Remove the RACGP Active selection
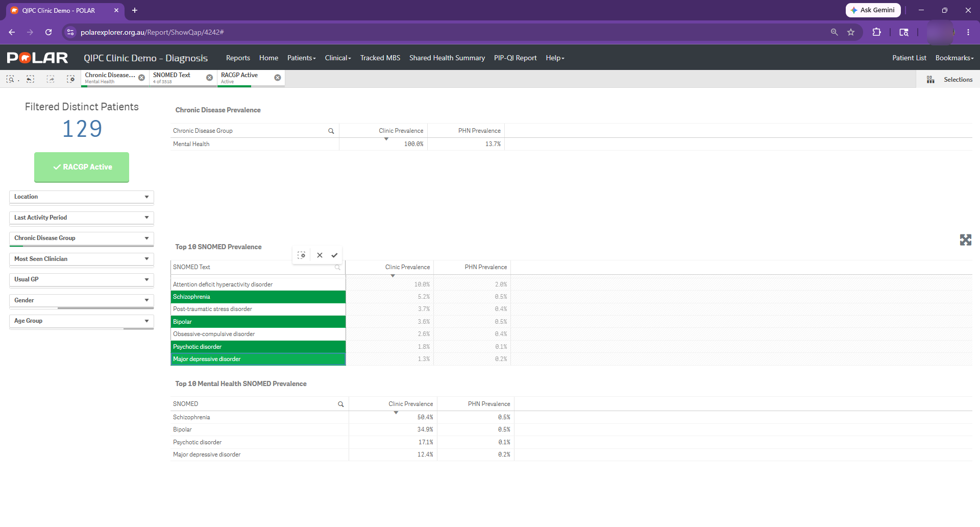 [278, 78]
